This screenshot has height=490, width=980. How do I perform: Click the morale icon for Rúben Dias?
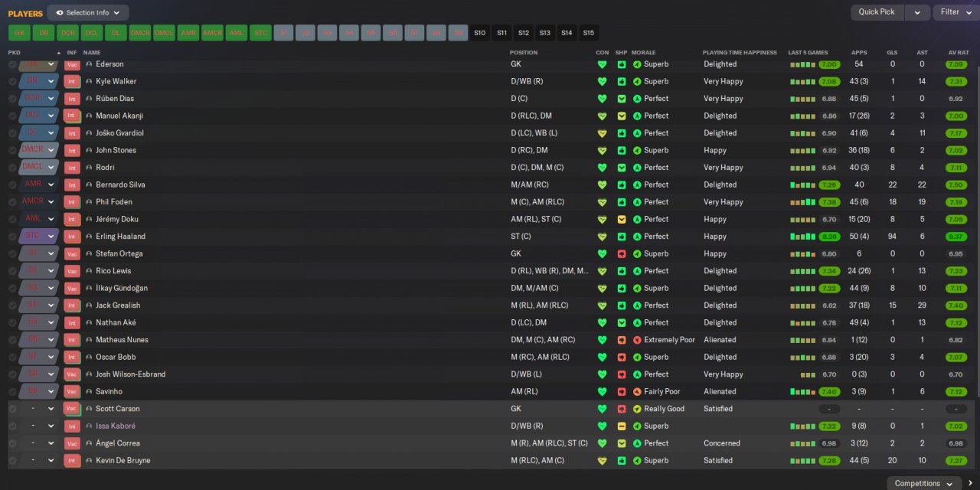[x=637, y=99]
